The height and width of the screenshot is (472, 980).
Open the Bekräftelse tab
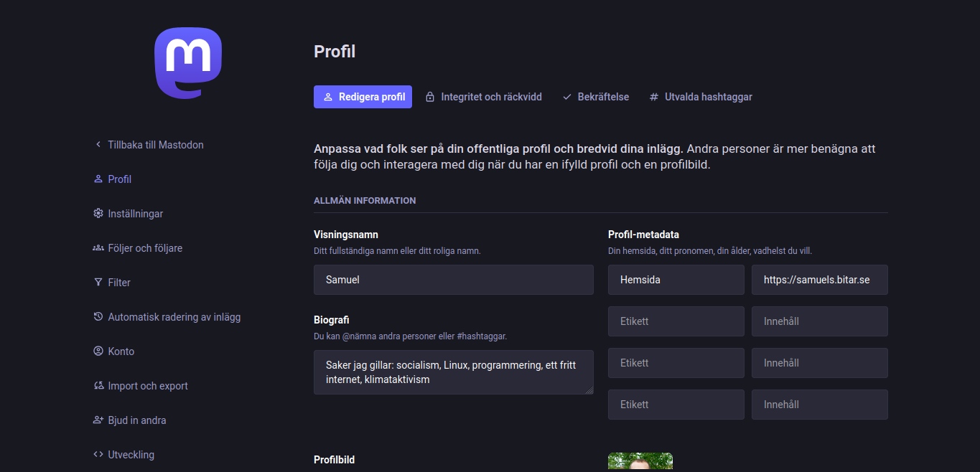click(x=595, y=96)
